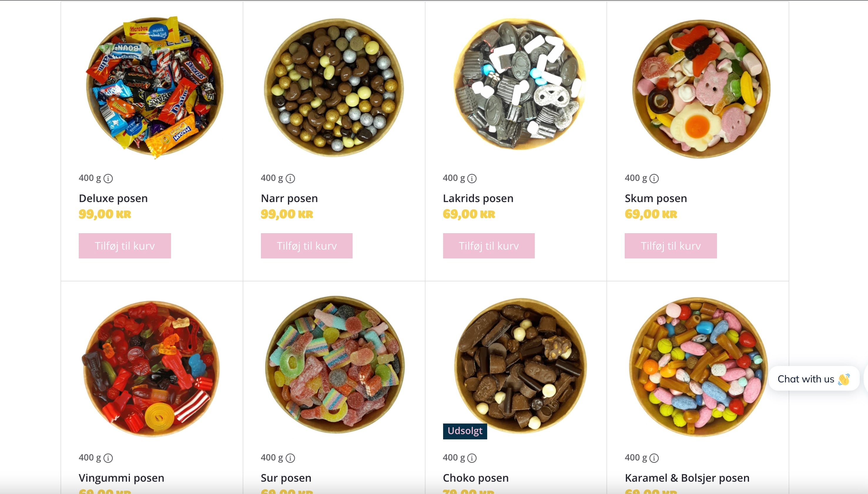Show weight info for Sur posen
The width and height of the screenshot is (868, 494).
pyautogui.click(x=290, y=458)
